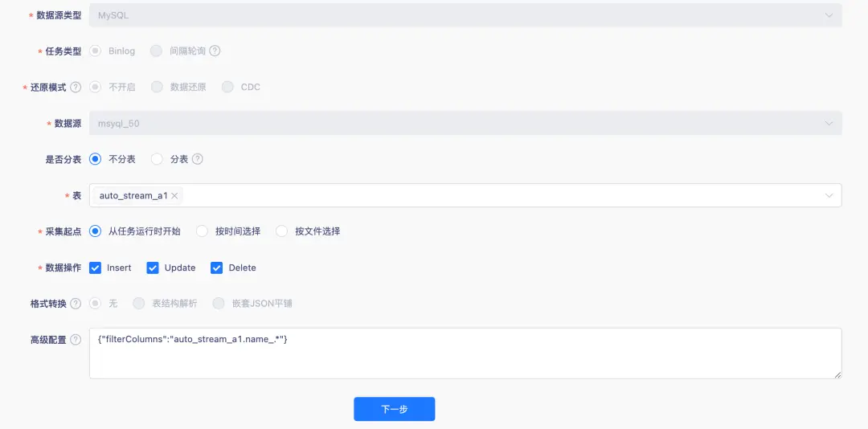Open 数据源类型 MySQL dropdown

click(x=465, y=15)
